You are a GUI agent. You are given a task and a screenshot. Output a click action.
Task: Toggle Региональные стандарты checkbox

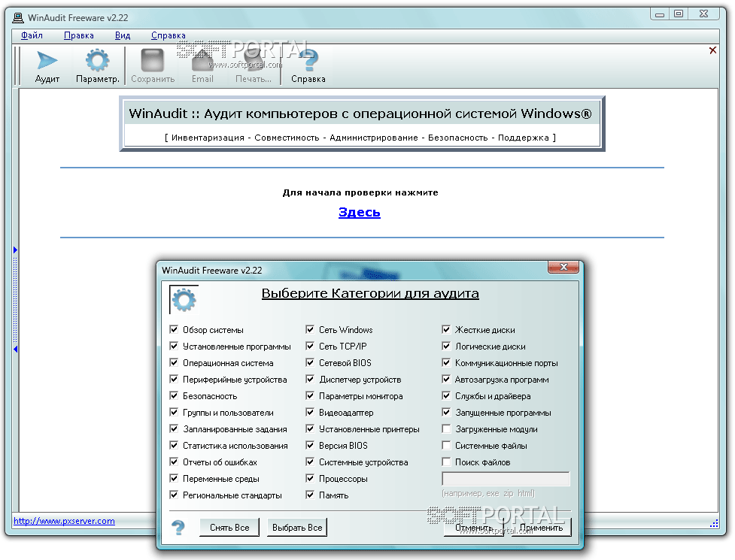pyautogui.click(x=174, y=495)
